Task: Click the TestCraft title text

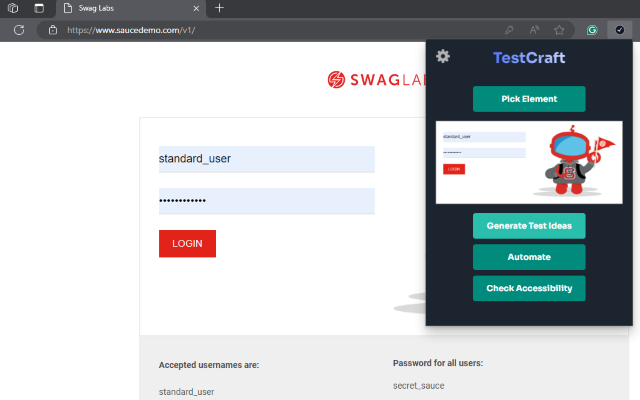Action: click(x=529, y=58)
